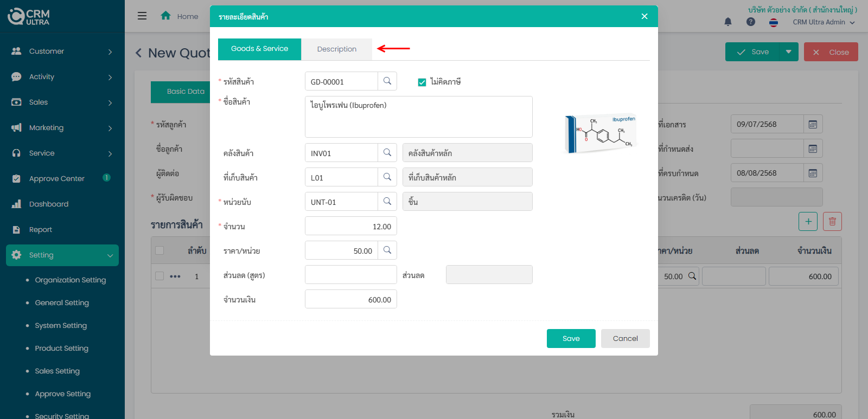Open the Save button dropdown arrow
The width and height of the screenshot is (868, 419).
[789, 52]
